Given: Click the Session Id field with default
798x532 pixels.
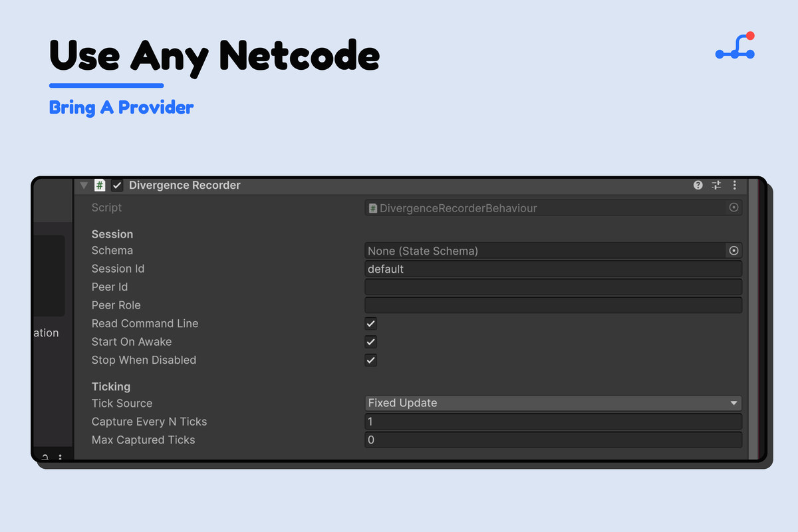Looking at the screenshot, I should 553,269.
